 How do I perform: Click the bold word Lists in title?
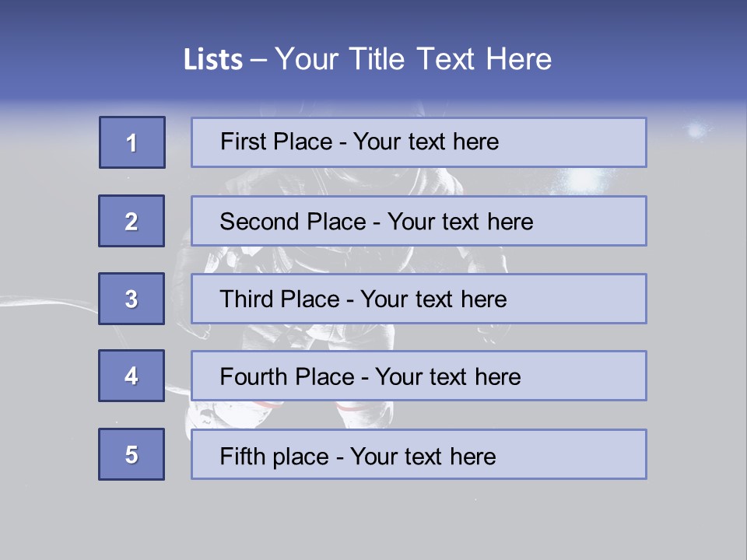click(x=213, y=59)
